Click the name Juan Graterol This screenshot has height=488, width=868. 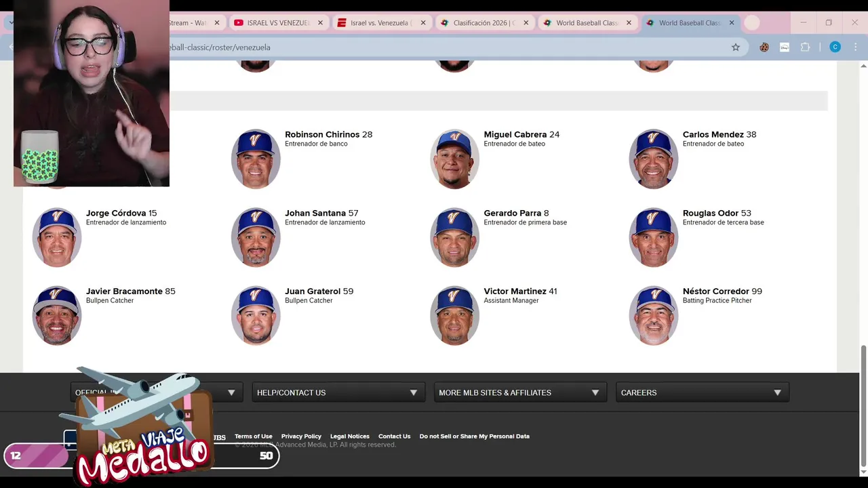point(313,291)
